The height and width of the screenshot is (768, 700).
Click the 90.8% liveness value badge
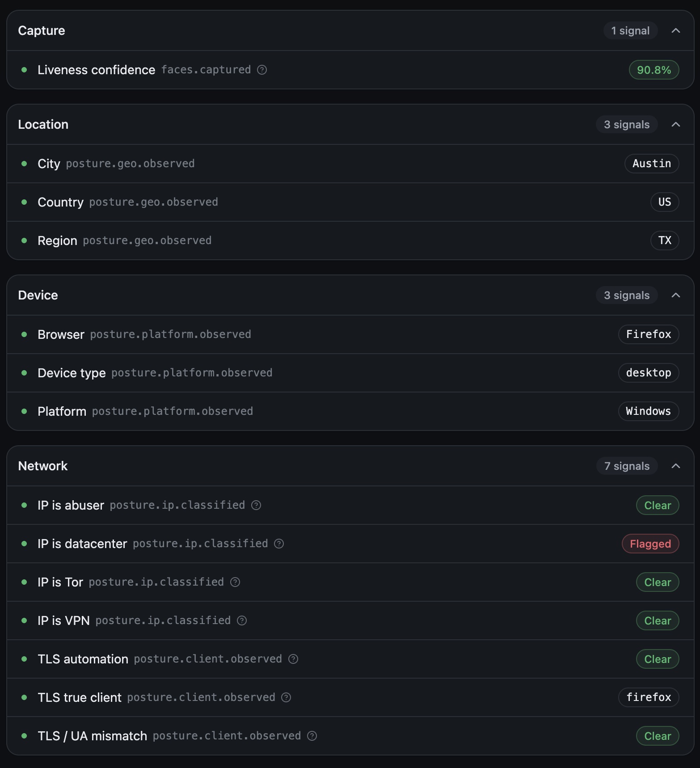(654, 70)
